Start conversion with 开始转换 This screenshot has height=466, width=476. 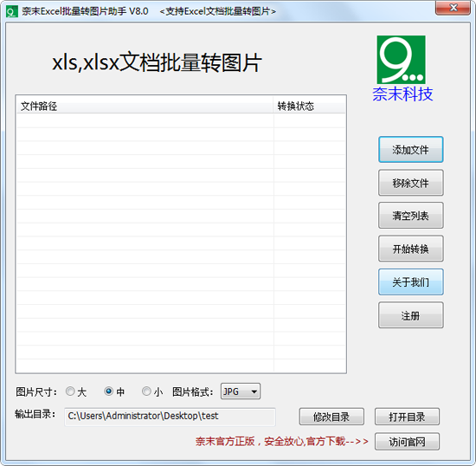pos(411,249)
